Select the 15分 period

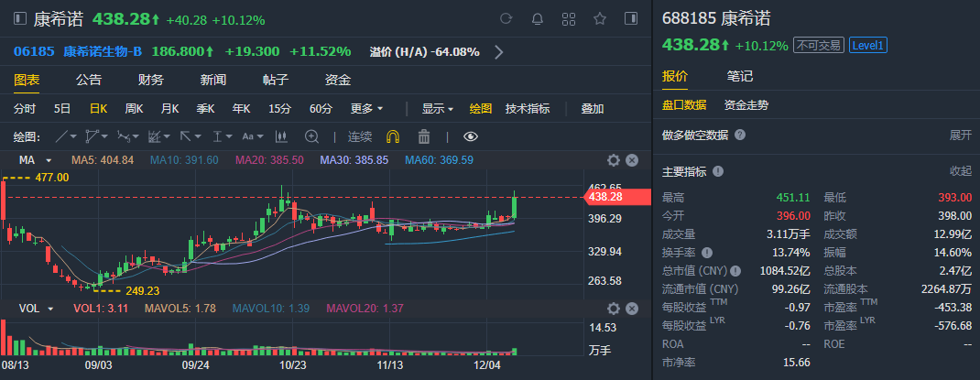pyautogui.click(x=279, y=108)
